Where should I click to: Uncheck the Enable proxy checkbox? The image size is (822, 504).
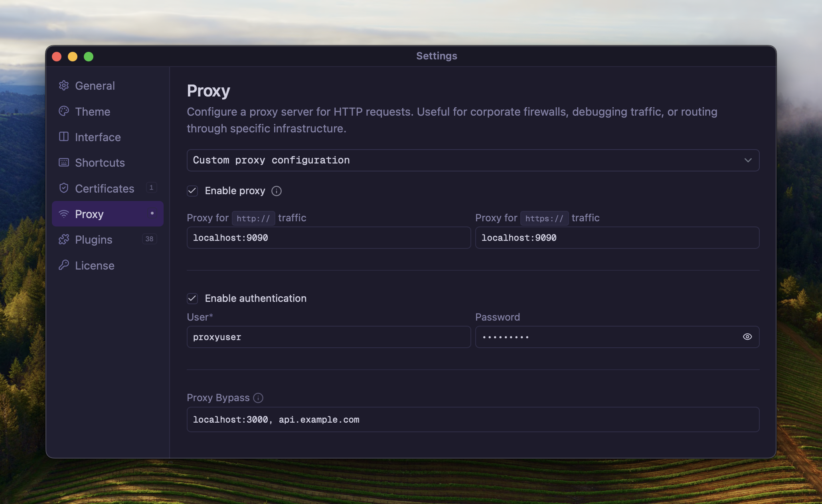point(192,191)
